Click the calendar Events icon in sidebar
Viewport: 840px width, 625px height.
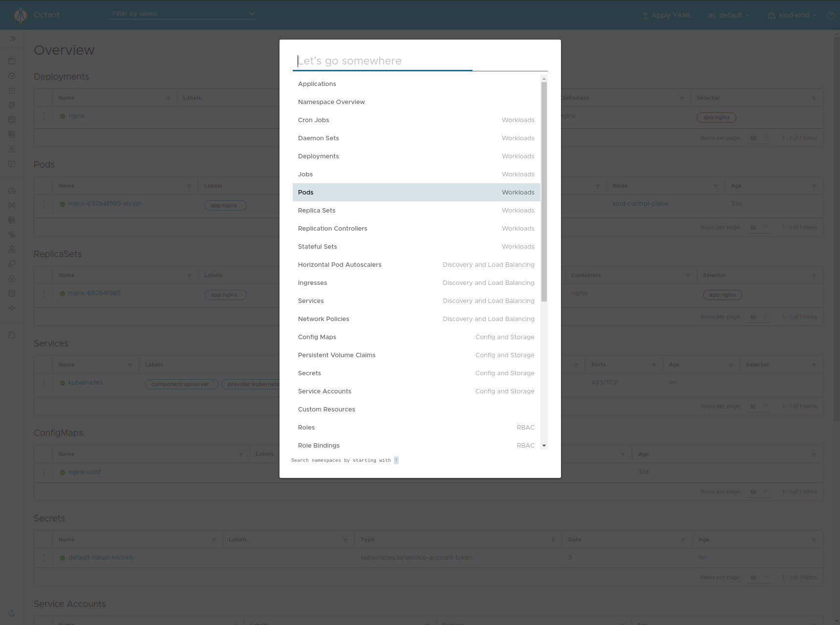coord(12,164)
